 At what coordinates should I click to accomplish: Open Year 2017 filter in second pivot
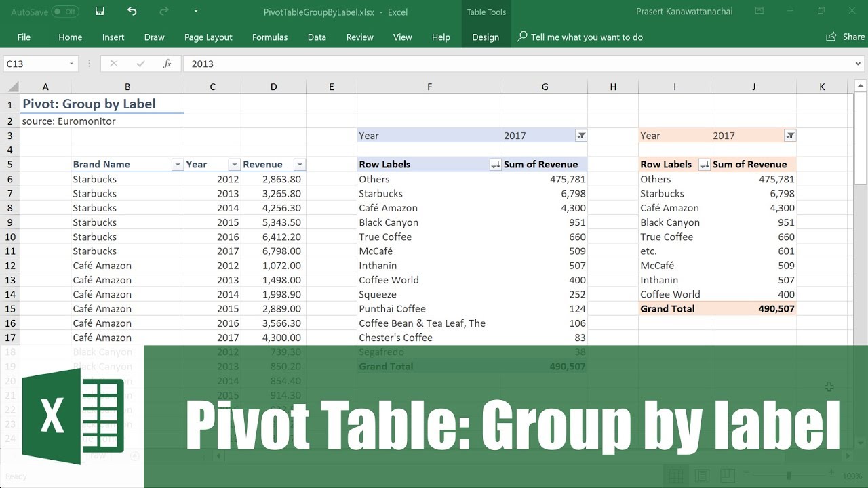point(790,136)
